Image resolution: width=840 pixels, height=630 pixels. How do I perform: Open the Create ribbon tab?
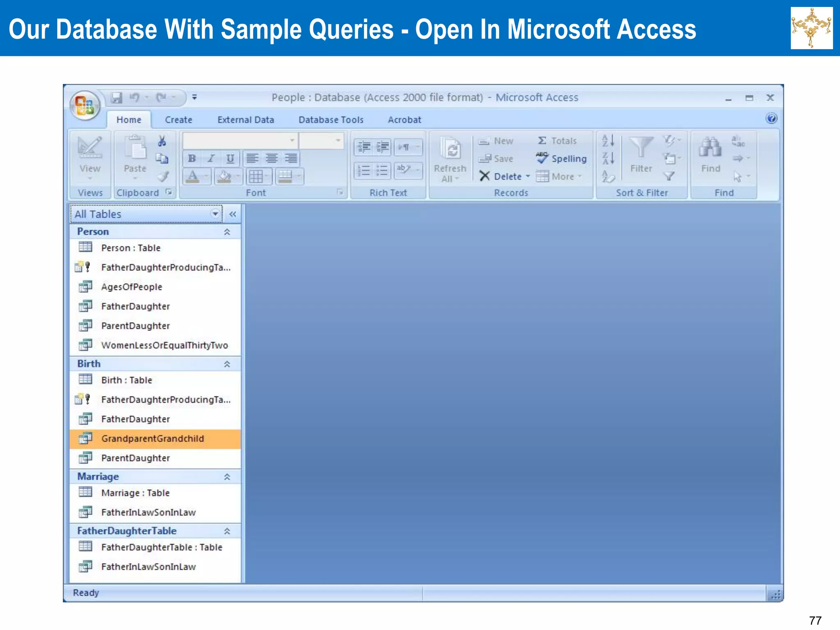coord(178,120)
